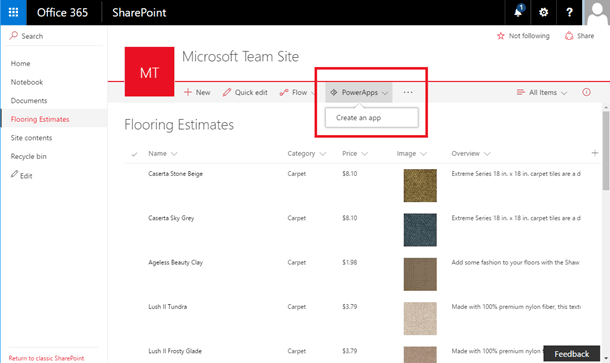Click the All Items view list icon
610x363 pixels.
point(521,92)
